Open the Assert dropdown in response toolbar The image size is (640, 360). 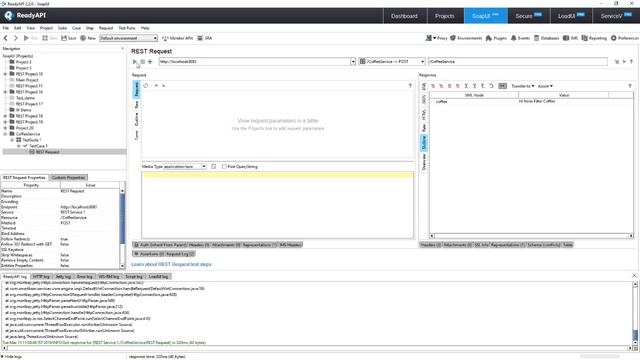click(545, 86)
